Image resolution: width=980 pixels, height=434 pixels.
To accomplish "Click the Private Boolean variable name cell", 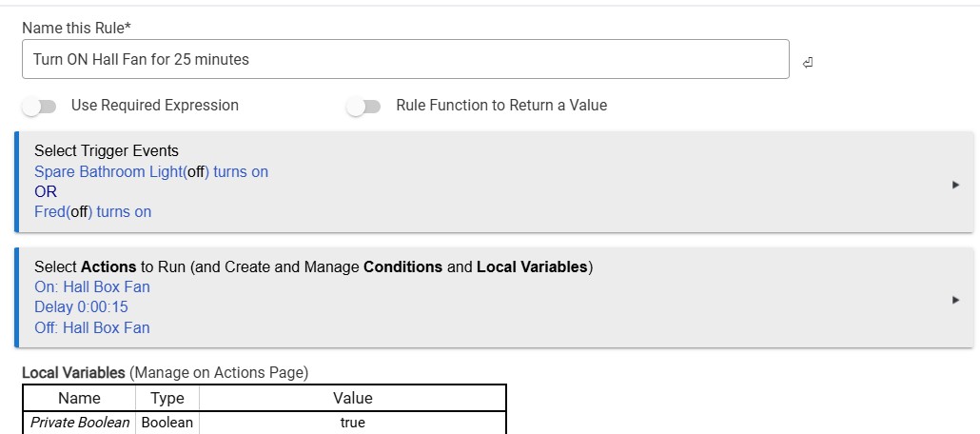I will point(79,423).
